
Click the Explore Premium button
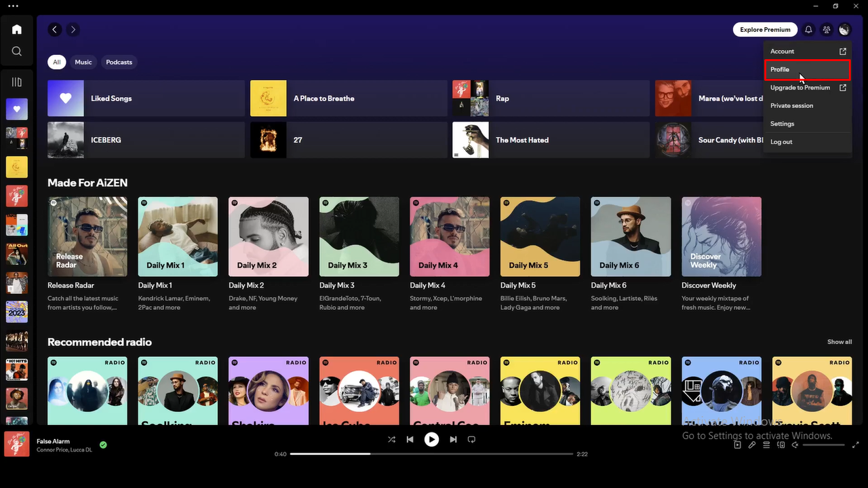[765, 29]
